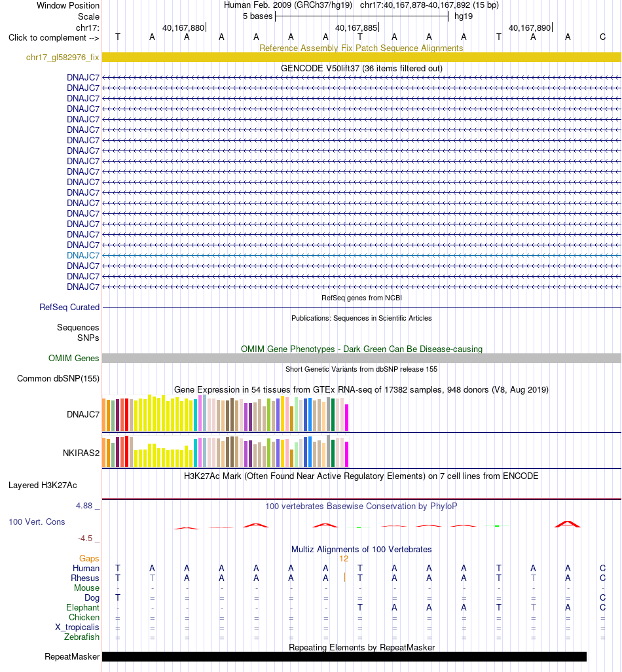Open '100 vertebrates Basewise Conservation by PhyloP' title
The width and height of the screenshot is (622, 672).
click(x=361, y=506)
